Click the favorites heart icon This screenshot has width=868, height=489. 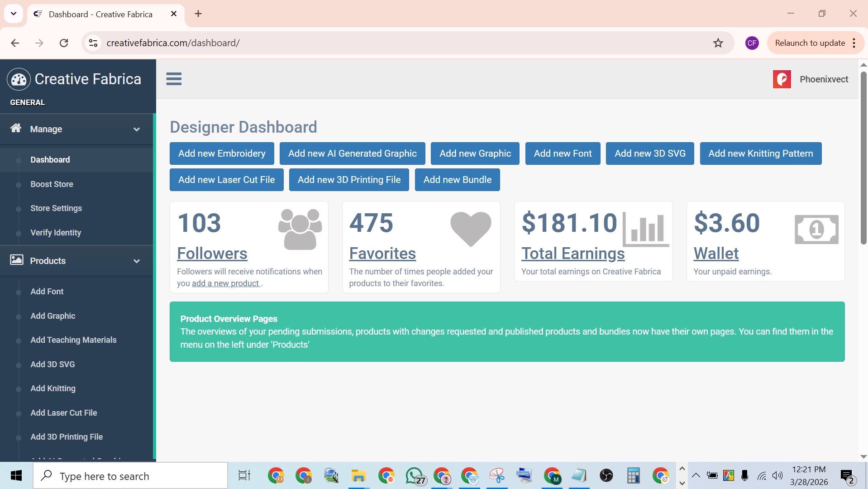(x=470, y=229)
